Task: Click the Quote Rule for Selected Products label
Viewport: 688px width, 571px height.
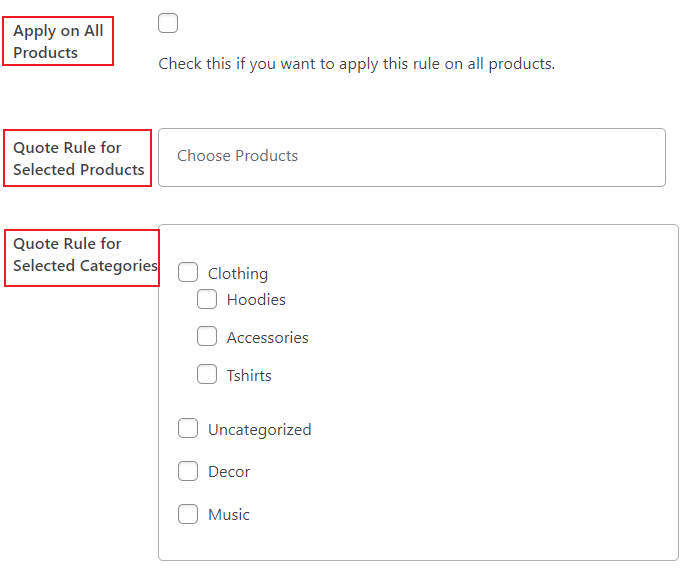Action: point(79,158)
